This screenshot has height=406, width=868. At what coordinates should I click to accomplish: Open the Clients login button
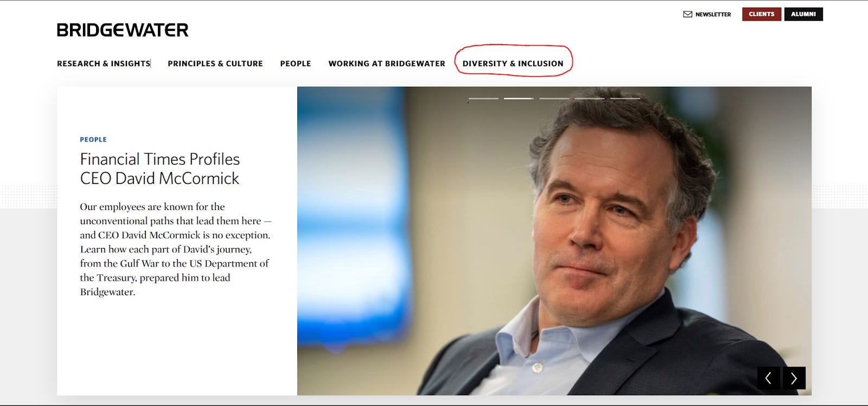point(762,14)
